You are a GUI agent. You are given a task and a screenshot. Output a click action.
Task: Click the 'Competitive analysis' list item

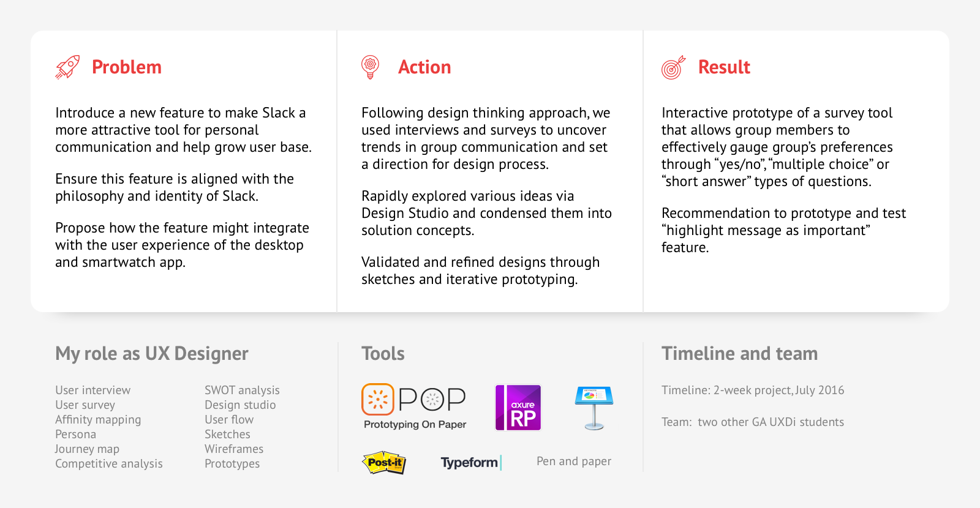tap(109, 464)
